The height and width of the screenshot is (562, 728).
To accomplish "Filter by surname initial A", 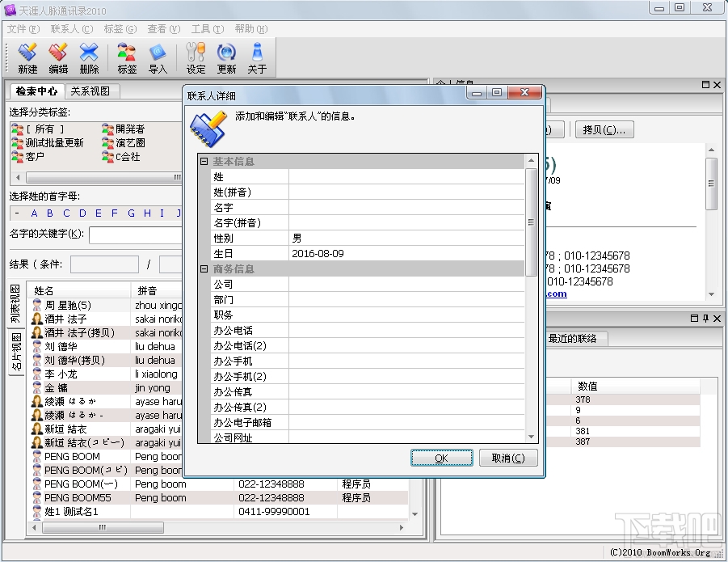I will 34,213.
